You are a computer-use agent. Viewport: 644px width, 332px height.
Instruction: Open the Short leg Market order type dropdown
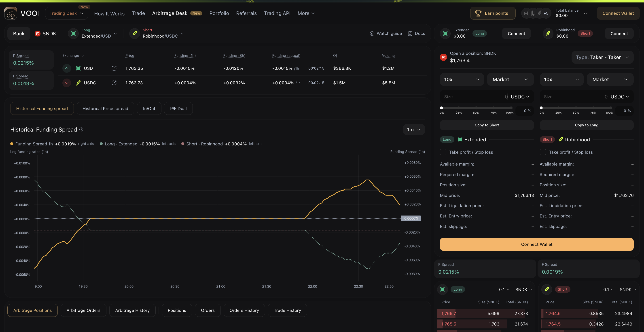tap(610, 79)
